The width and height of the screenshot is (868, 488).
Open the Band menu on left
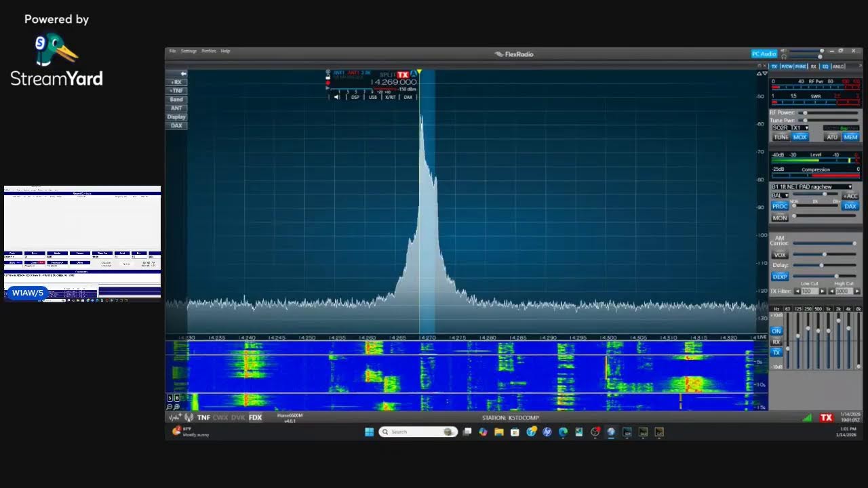tap(176, 100)
